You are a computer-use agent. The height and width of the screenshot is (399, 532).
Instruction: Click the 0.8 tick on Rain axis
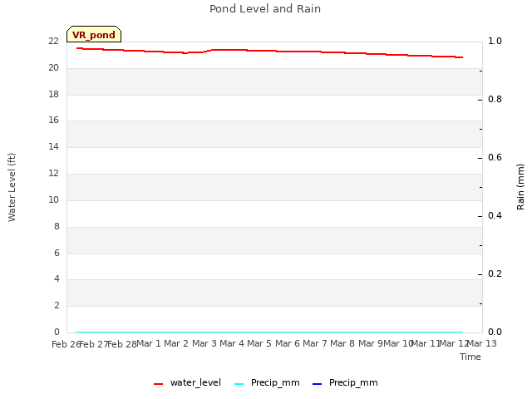coord(495,100)
